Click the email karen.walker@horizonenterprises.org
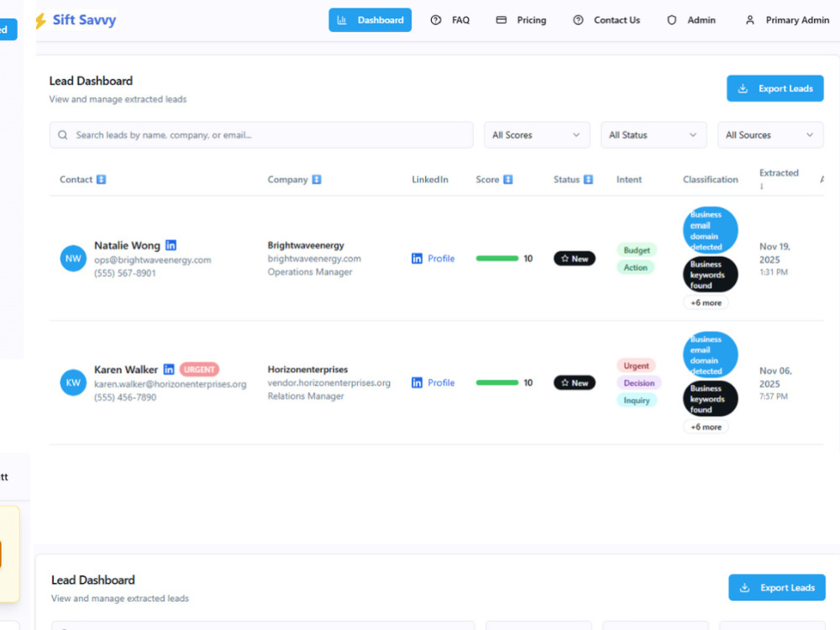 coord(171,384)
